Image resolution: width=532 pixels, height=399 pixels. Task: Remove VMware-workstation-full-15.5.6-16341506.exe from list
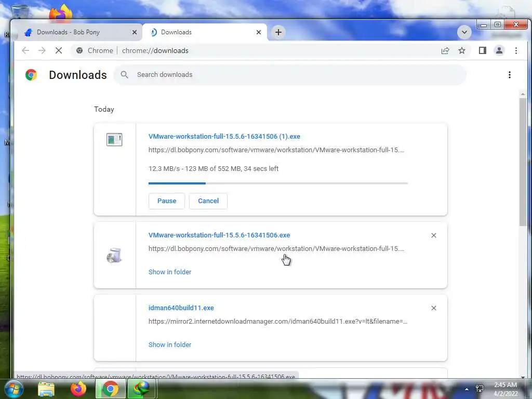point(434,235)
